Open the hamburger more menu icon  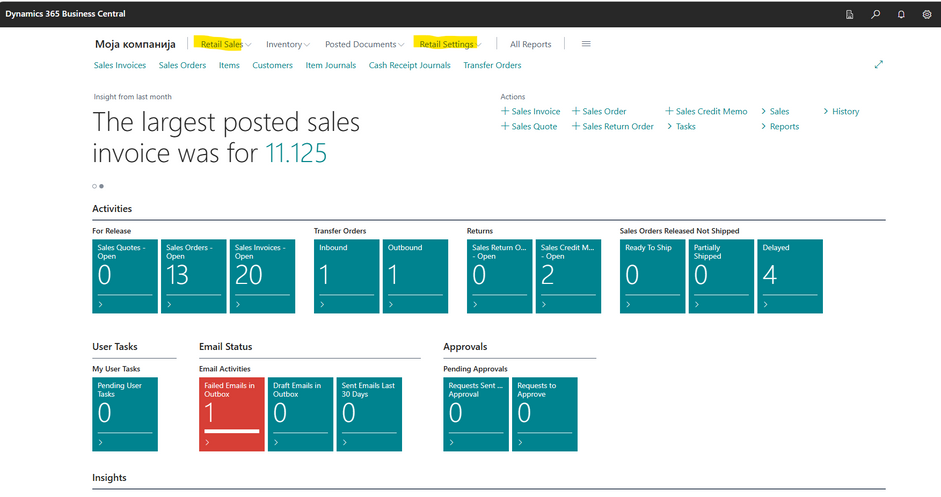pyautogui.click(x=586, y=44)
